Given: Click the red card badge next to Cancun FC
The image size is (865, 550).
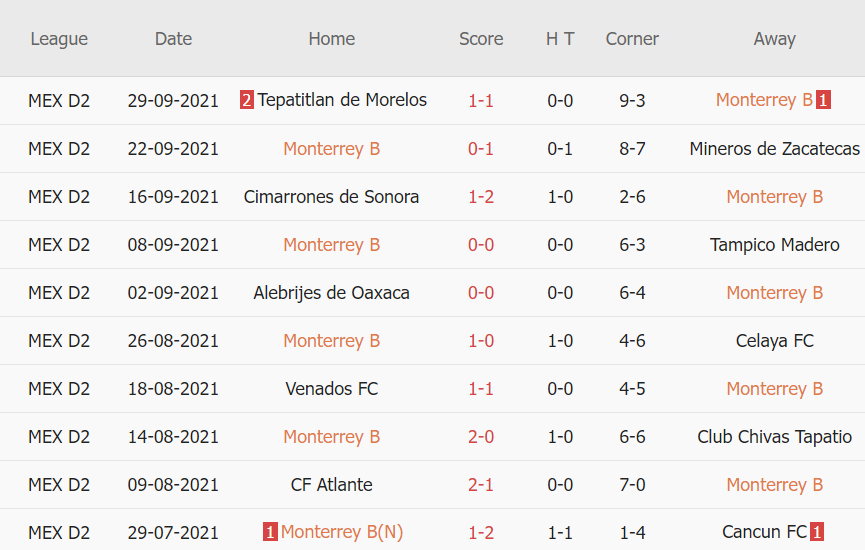Looking at the screenshot, I should [x=816, y=533].
